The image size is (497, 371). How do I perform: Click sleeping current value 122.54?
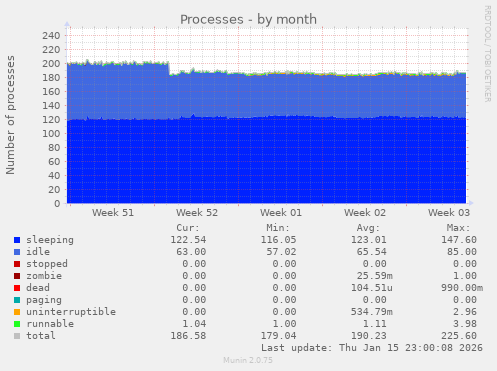point(188,240)
